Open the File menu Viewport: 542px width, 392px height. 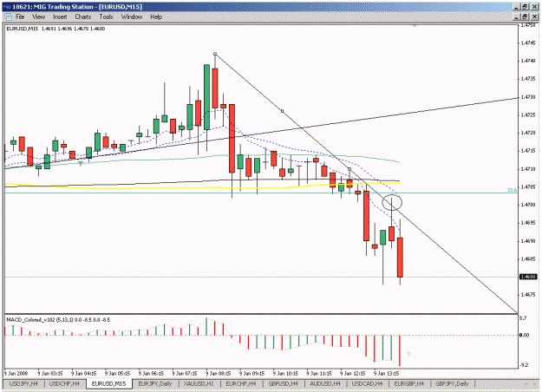pyautogui.click(x=20, y=16)
